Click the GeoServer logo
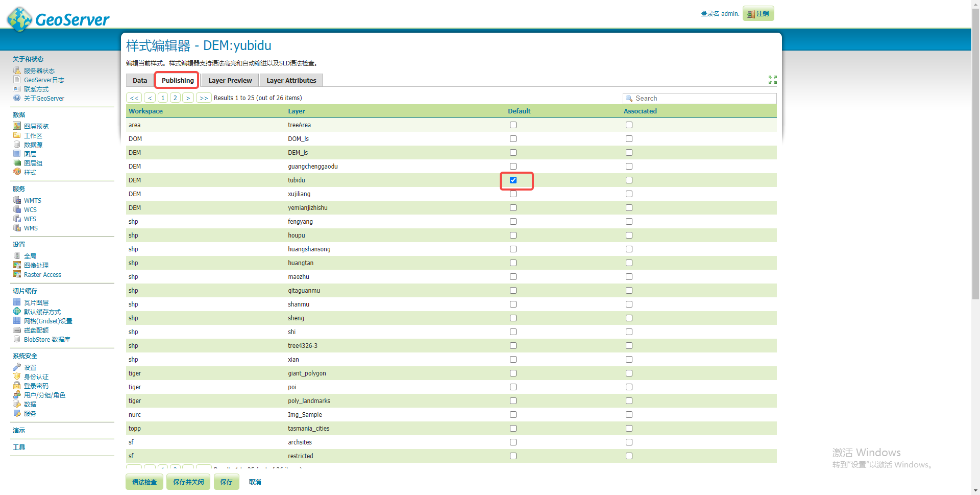This screenshot has height=495, width=980. pyautogui.click(x=58, y=19)
